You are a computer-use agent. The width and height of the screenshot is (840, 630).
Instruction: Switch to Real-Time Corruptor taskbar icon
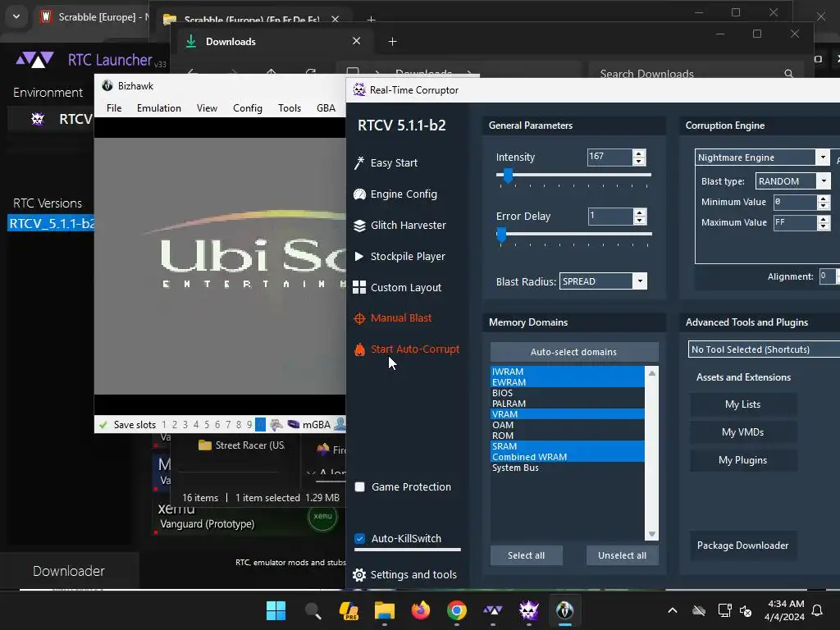(529, 610)
